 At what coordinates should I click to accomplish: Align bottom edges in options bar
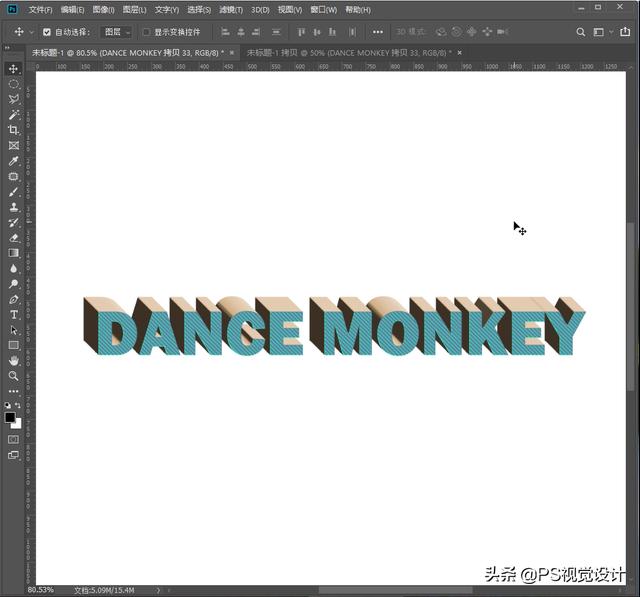tap(332, 32)
